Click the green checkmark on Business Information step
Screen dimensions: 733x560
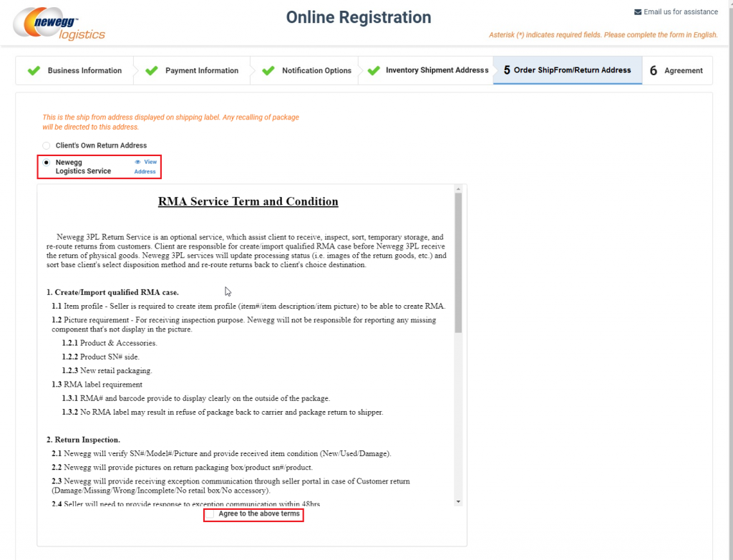pyautogui.click(x=33, y=70)
